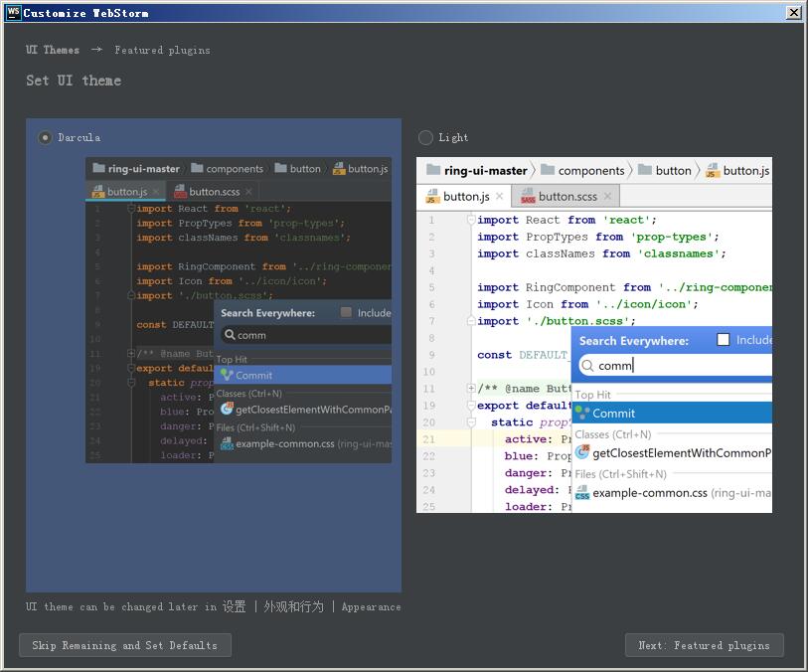Click the Featured plugins breadcrumb step
808x672 pixels.
coord(162,50)
